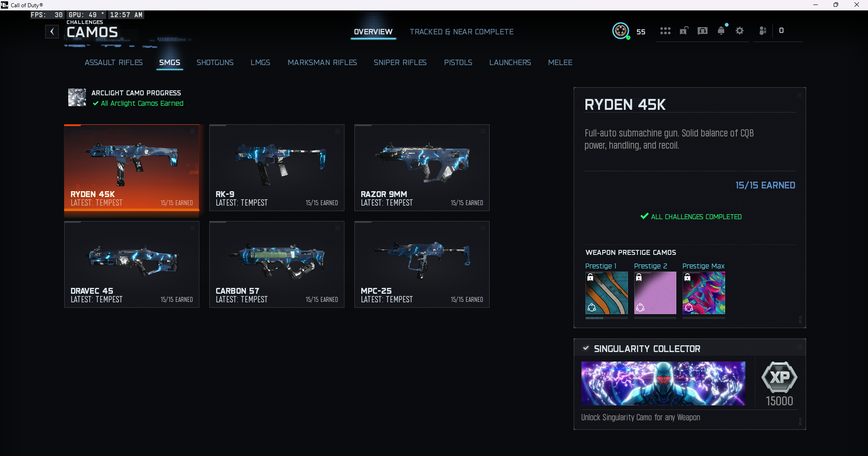This screenshot has height=456, width=868.
Task: Open the unlock tokens padlock icon
Action: click(684, 31)
